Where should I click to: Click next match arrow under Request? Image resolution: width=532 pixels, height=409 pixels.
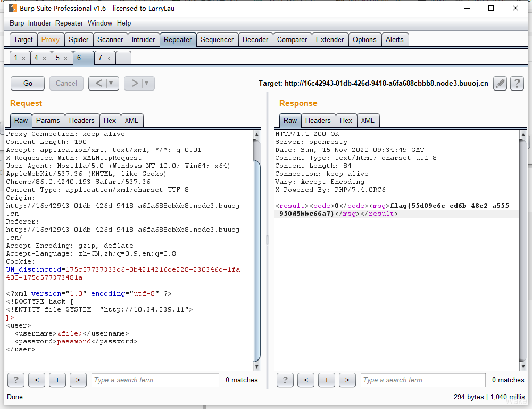78,380
